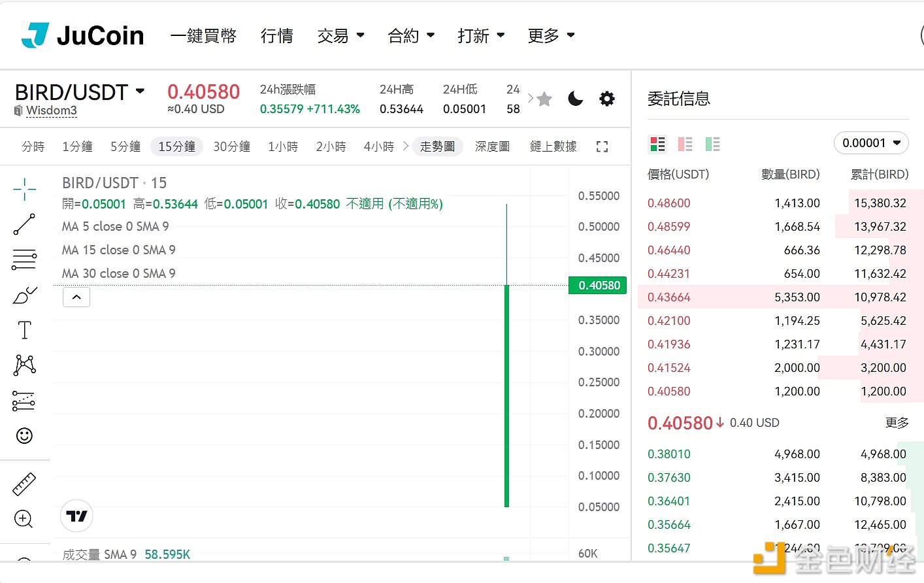Add BIRD/USDT to favorites star
This screenshot has width=924, height=583.
click(x=544, y=99)
